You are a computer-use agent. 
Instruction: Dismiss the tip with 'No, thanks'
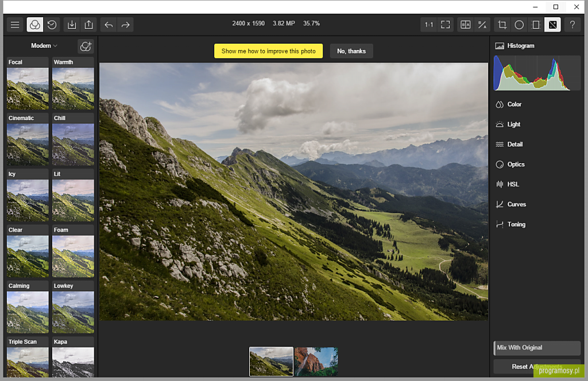coord(351,51)
